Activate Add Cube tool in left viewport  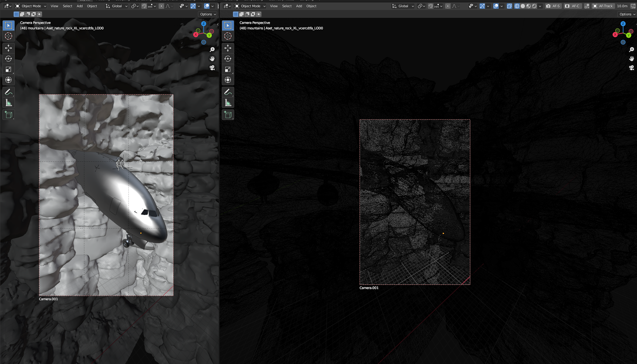[x=8, y=115]
